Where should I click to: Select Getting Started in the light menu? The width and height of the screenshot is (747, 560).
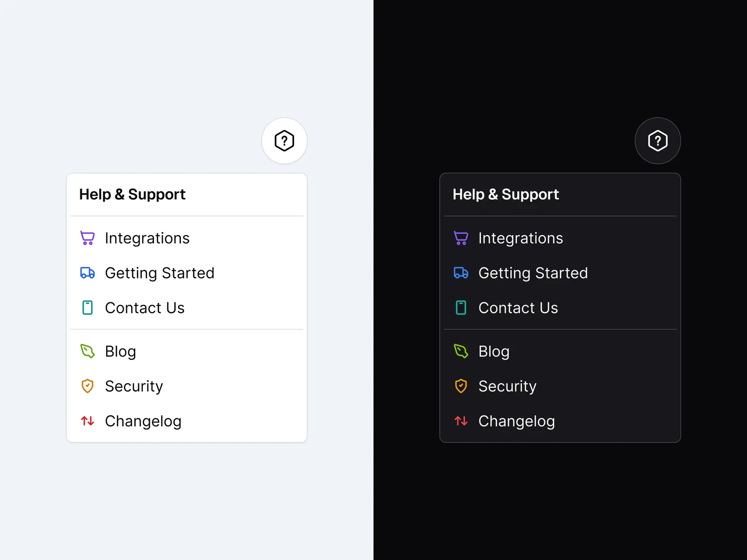coord(159,273)
